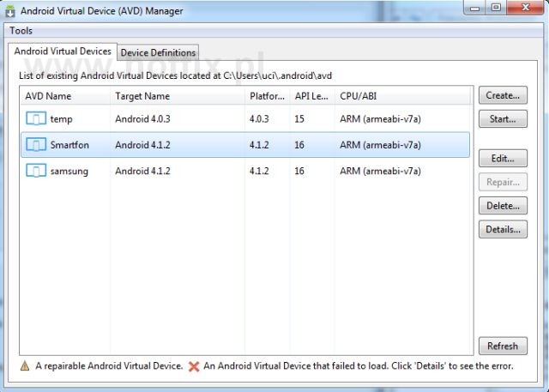Click the CPU/ABI column header
The height and width of the screenshot is (392, 549).
(402, 96)
